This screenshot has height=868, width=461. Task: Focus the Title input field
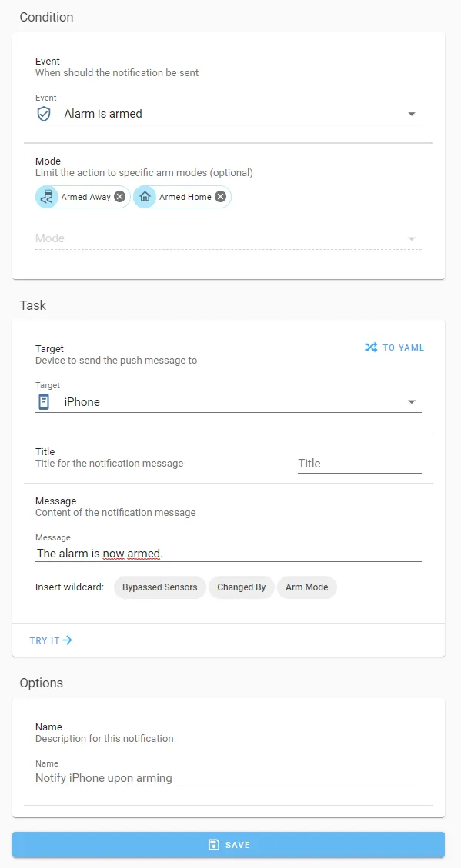[x=359, y=464]
